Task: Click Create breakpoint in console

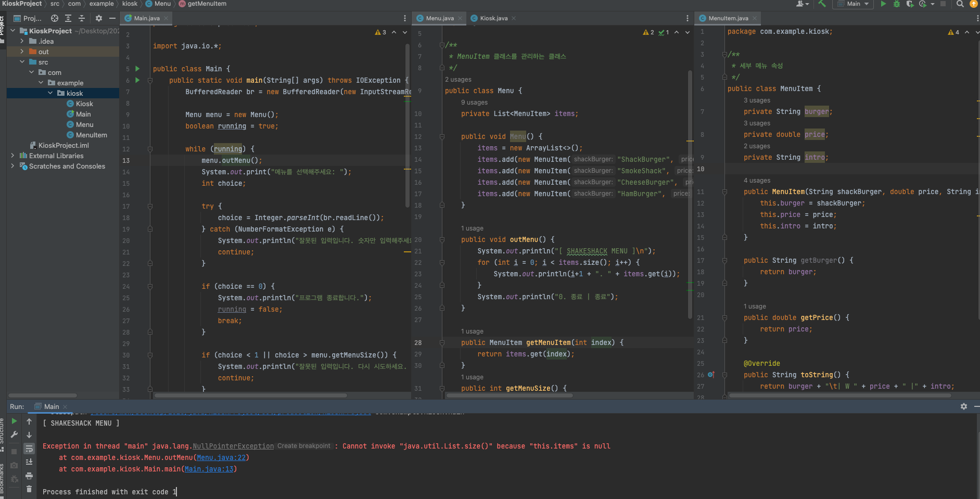Action: (304, 446)
